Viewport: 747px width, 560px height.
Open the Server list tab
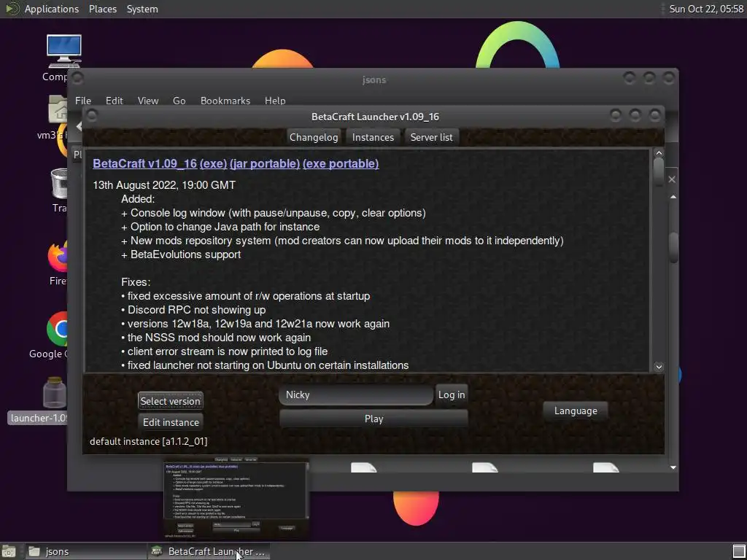point(431,137)
